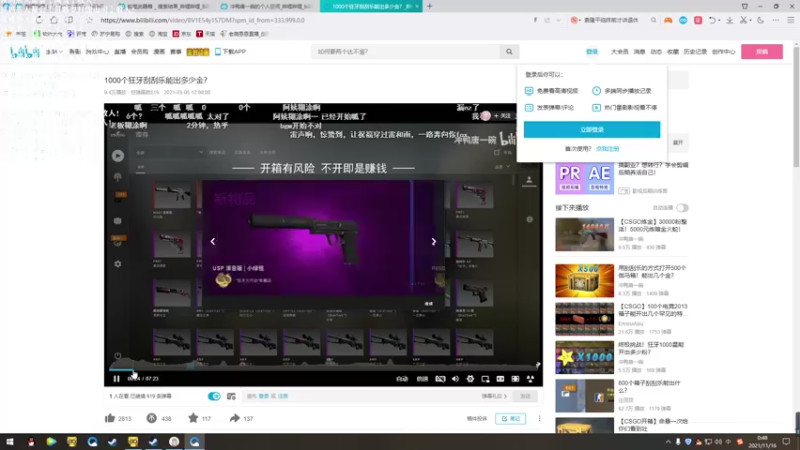
Task: Open the player volume speaker icon
Action: coord(455,379)
